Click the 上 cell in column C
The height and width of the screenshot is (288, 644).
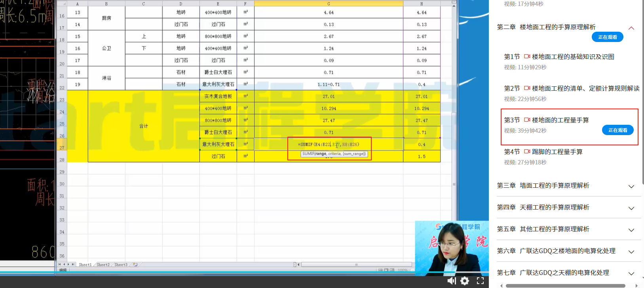click(x=144, y=36)
